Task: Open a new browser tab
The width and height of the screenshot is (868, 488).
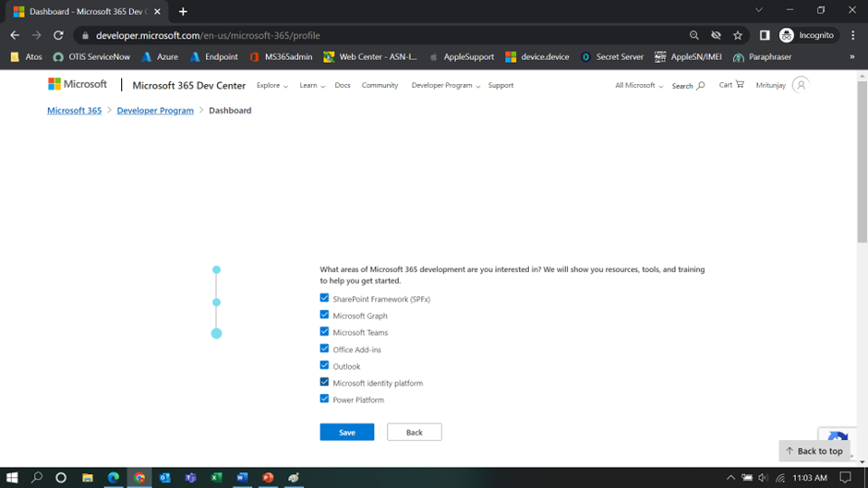Action: [183, 12]
